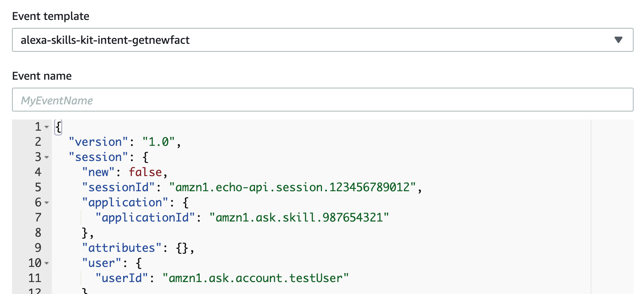
Task: Click the Event name label
Action: pyautogui.click(x=42, y=76)
